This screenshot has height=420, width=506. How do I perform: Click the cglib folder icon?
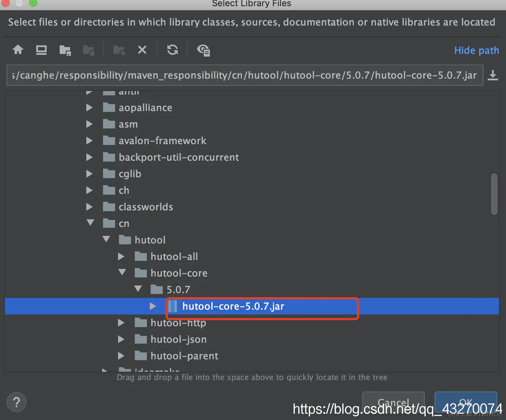coord(109,173)
